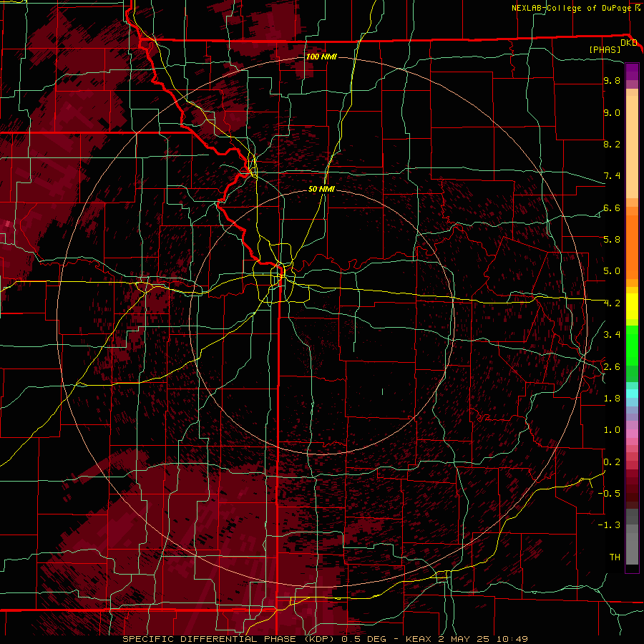
Task: Click the 6.6 scale value
Action: pyautogui.click(x=612, y=208)
